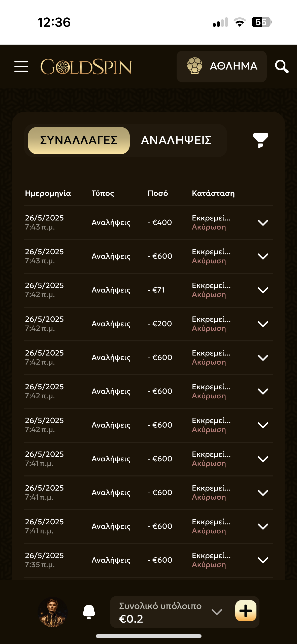
Task: Tap the Ημερομηνία column header
Action: [x=48, y=193]
